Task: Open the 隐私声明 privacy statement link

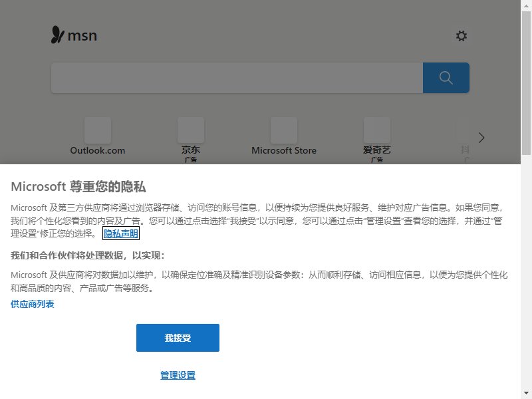Action: click(121, 233)
